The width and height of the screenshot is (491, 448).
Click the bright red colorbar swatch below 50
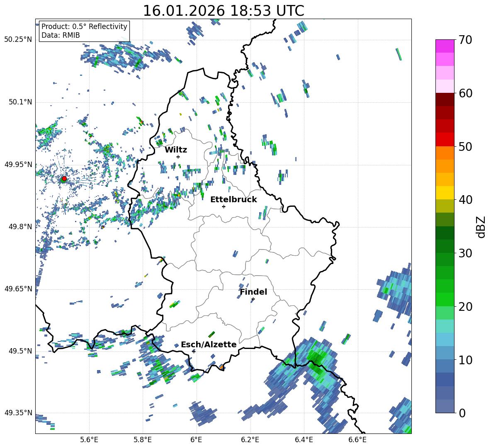[445, 140]
